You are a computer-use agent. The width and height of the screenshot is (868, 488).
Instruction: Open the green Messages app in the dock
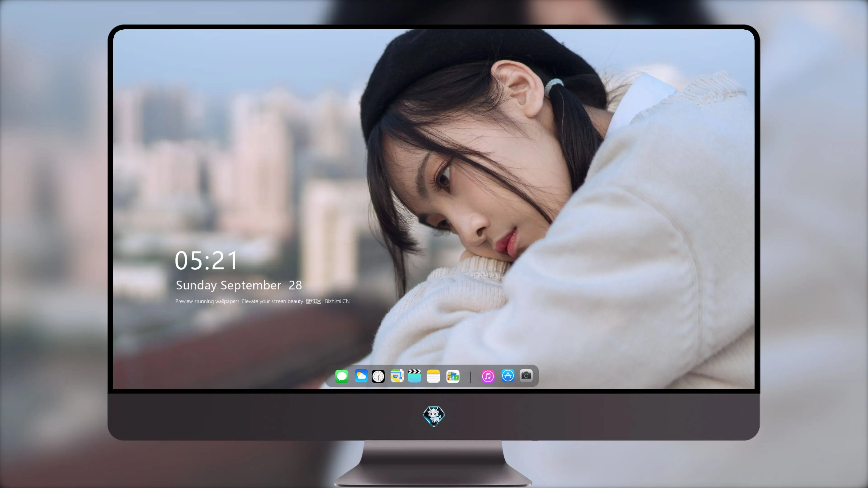342,376
